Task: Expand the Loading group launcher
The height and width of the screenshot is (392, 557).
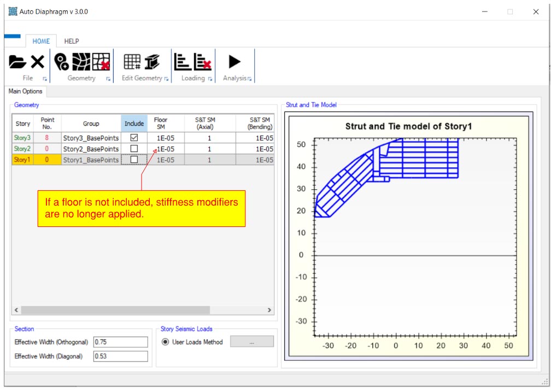Action: [x=209, y=79]
